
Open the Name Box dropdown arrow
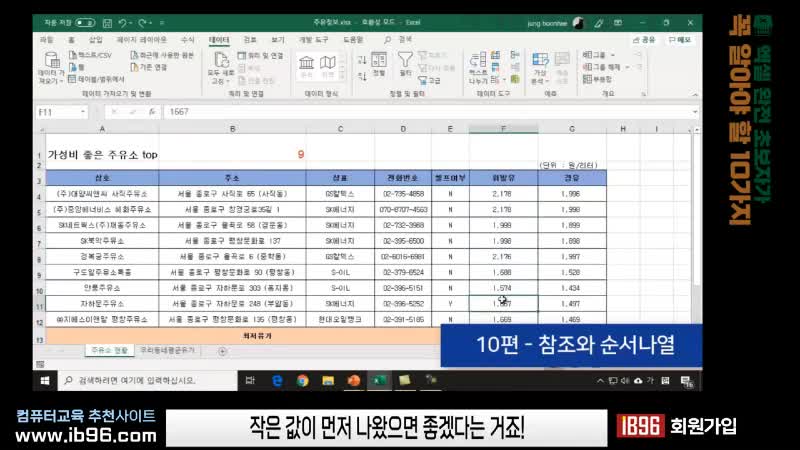point(83,112)
